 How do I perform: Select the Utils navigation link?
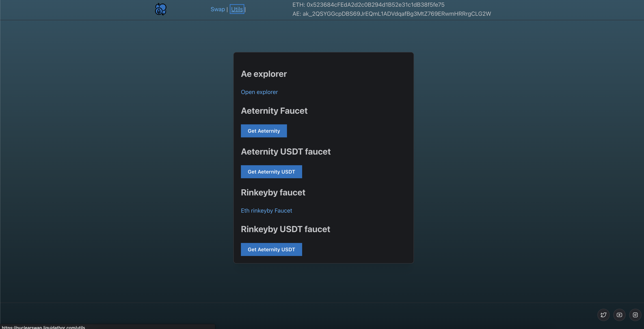point(237,9)
